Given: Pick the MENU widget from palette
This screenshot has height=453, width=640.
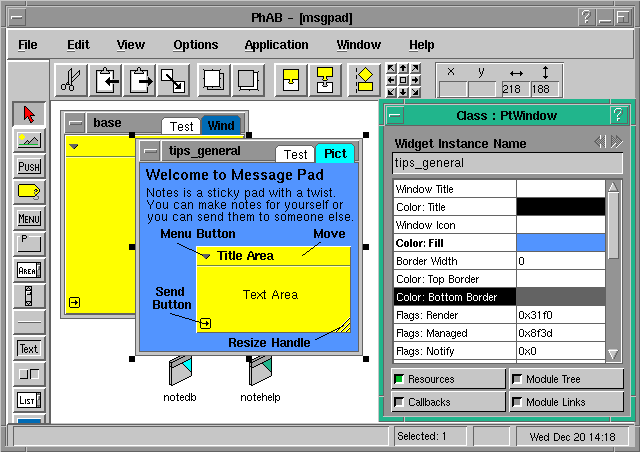Looking at the screenshot, I should [x=29, y=218].
